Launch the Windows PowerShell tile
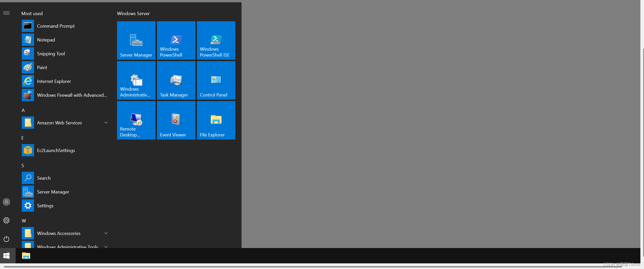The image size is (644, 269). 176,40
